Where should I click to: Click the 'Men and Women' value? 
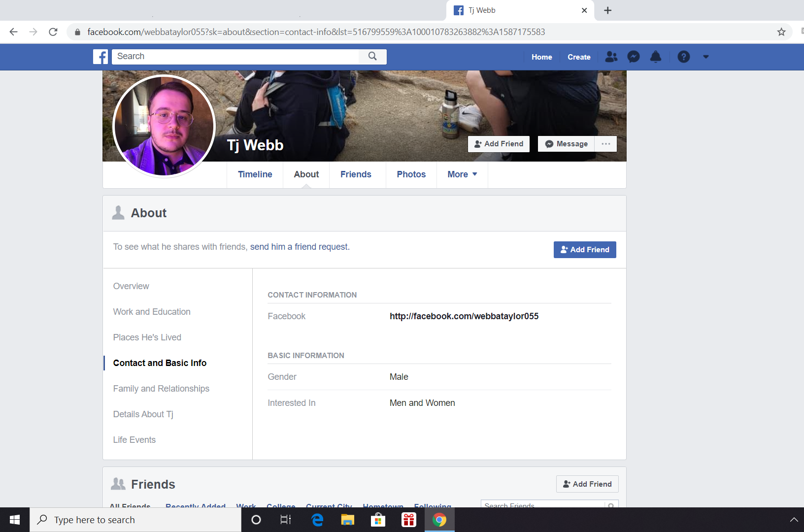[422, 403]
